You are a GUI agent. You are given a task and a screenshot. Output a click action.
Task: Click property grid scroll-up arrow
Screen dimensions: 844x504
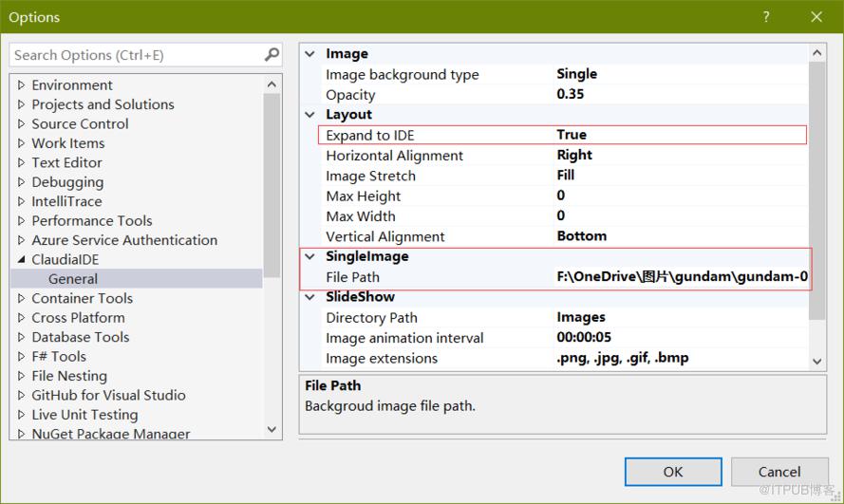coord(817,53)
